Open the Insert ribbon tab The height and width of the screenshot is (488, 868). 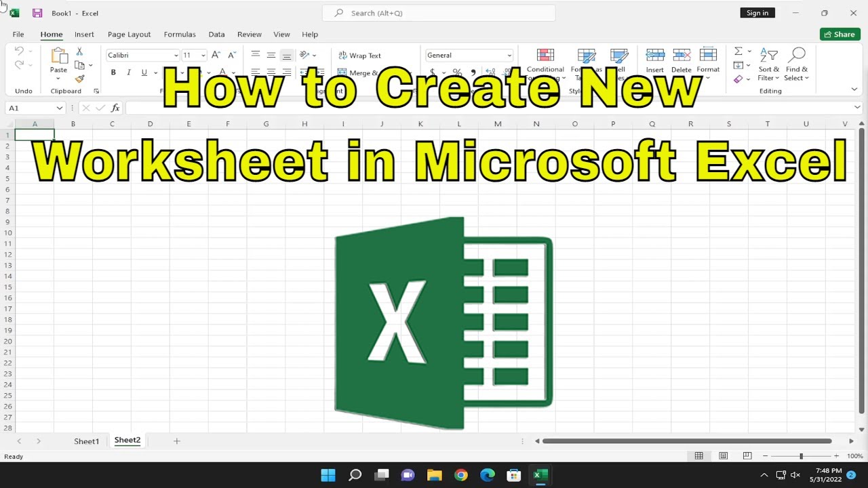tap(84, 34)
